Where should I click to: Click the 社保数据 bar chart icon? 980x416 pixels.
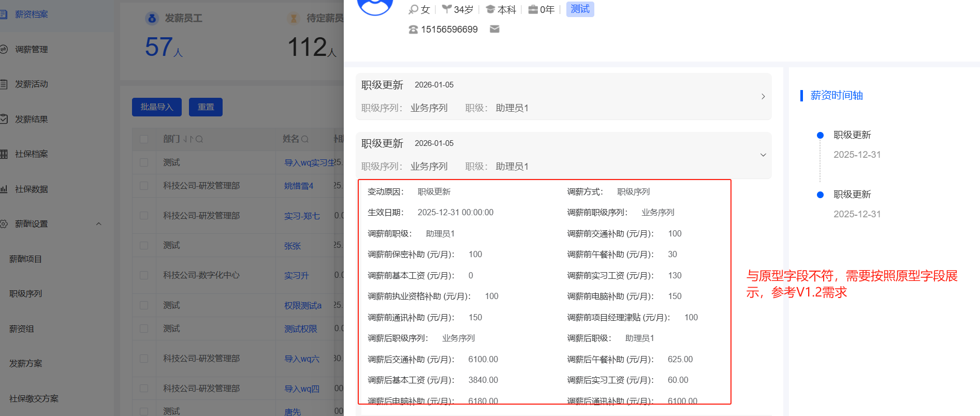pyautogui.click(x=4, y=189)
